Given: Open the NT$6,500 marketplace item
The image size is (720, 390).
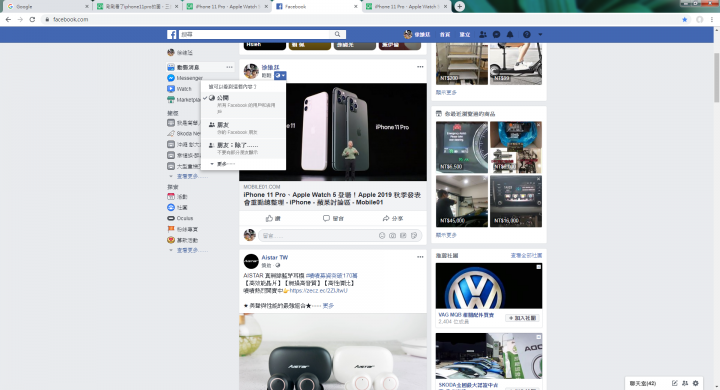Looking at the screenshot, I should (461, 147).
